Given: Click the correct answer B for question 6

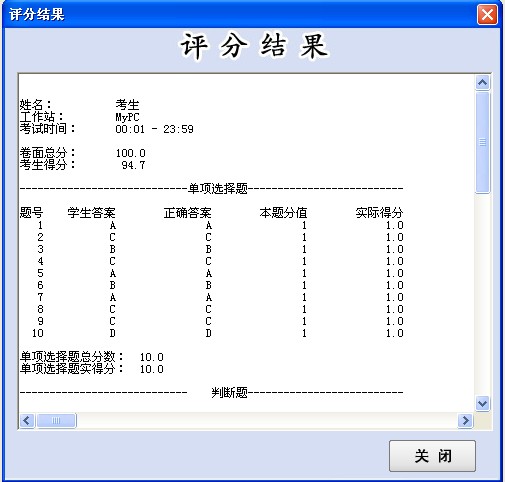Looking at the screenshot, I should coord(209,285).
